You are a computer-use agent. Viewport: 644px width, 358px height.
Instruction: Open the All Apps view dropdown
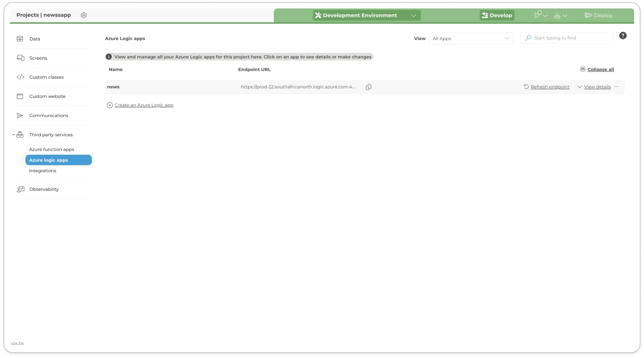[471, 38]
